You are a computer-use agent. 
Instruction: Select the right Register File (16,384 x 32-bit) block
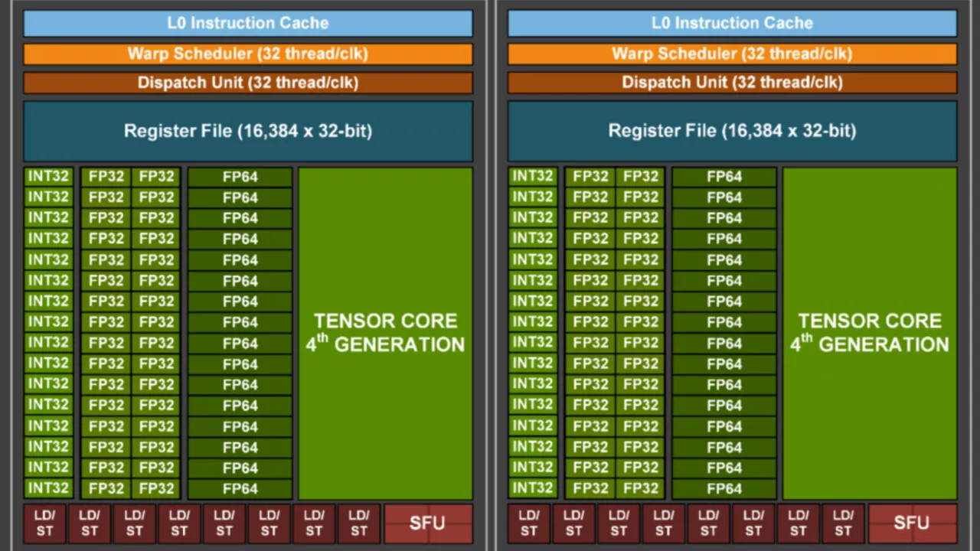[x=732, y=131]
